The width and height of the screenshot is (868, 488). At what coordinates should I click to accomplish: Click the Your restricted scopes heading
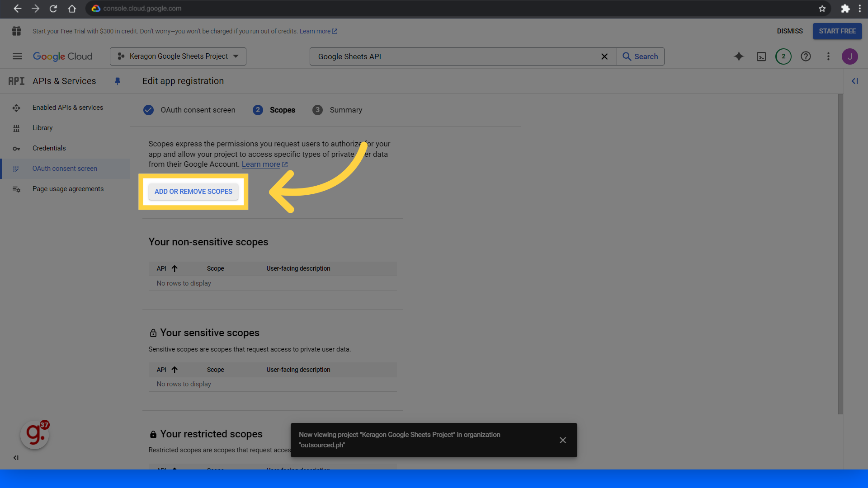pos(211,434)
